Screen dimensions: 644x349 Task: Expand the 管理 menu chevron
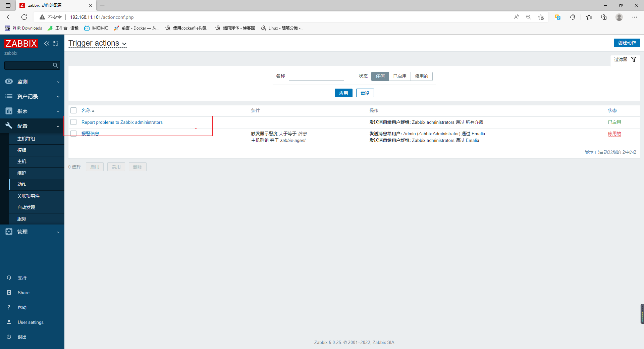coord(58,232)
